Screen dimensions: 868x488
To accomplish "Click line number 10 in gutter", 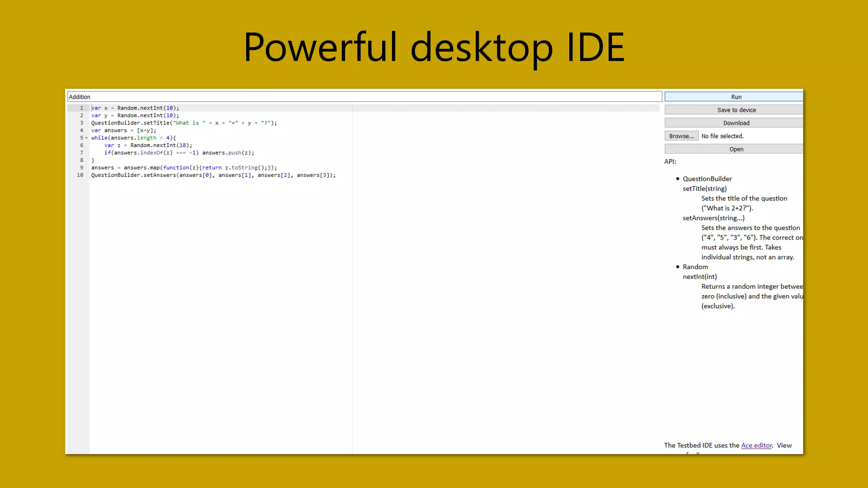I will [x=80, y=175].
